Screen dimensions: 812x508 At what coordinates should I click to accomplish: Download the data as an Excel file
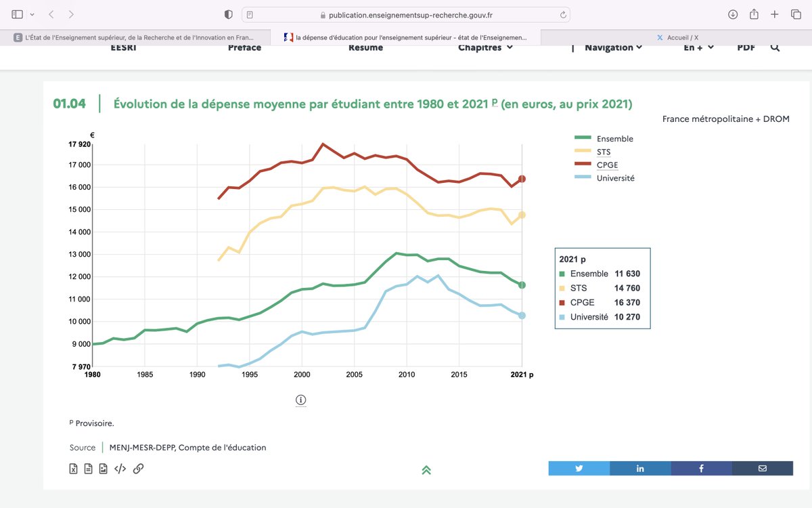(74, 468)
